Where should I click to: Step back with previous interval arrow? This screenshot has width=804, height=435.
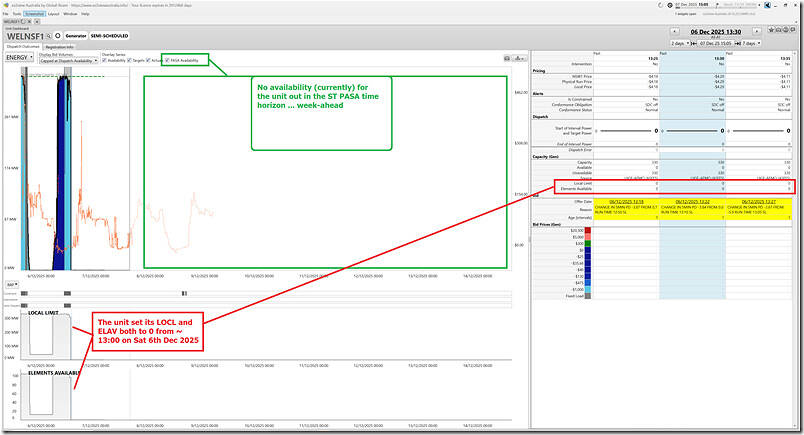pos(675,31)
